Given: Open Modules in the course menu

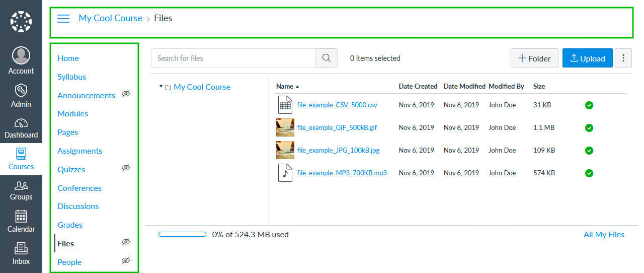Looking at the screenshot, I should [x=72, y=113].
